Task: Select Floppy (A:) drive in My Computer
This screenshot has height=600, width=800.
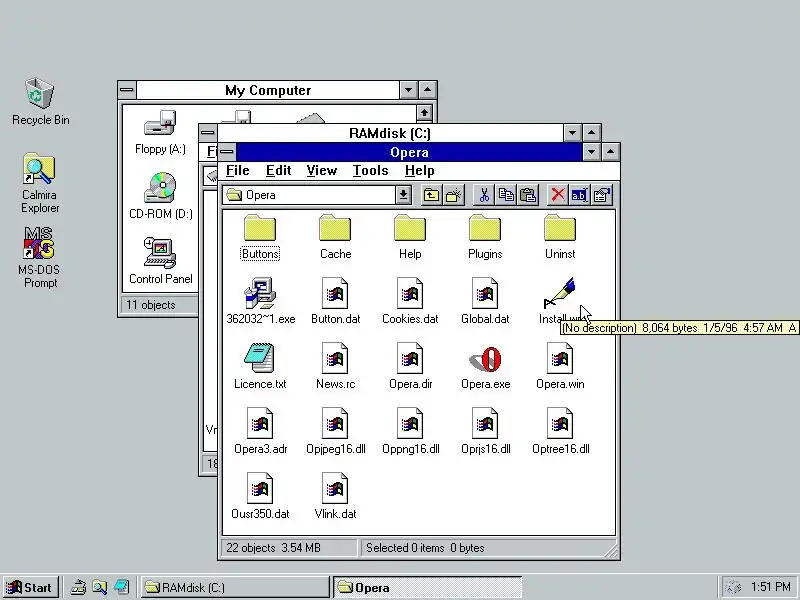Action: 160,132
